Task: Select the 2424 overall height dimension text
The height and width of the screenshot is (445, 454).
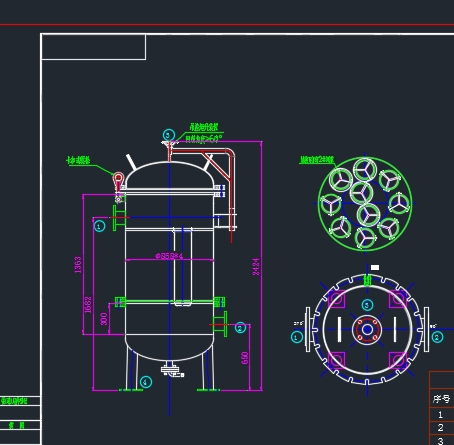Action: click(256, 267)
